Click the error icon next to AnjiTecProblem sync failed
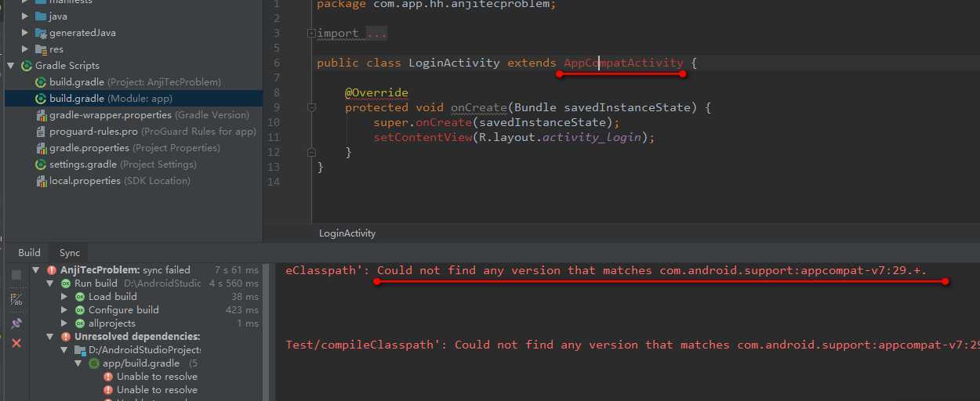980x401 pixels. (x=52, y=270)
